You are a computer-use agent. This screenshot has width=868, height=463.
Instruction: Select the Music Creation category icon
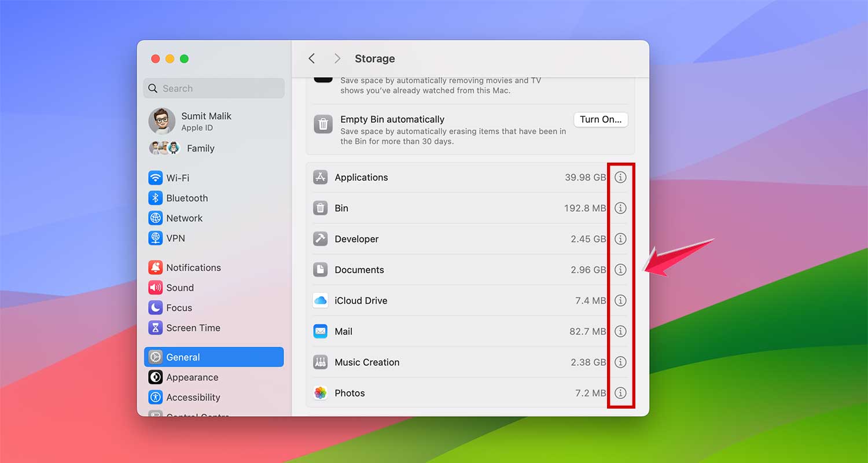click(x=321, y=362)
